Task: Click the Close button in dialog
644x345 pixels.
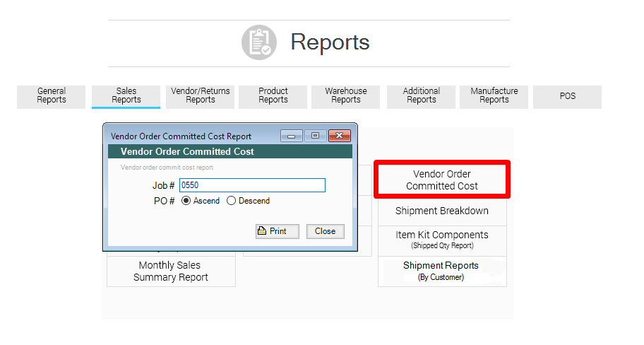Action: pos(326,231)
